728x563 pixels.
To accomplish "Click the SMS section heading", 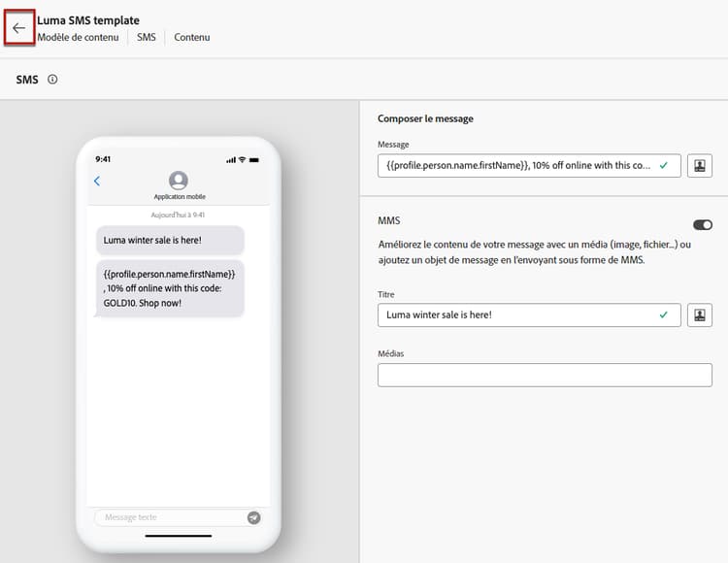I will click(27, 80).
